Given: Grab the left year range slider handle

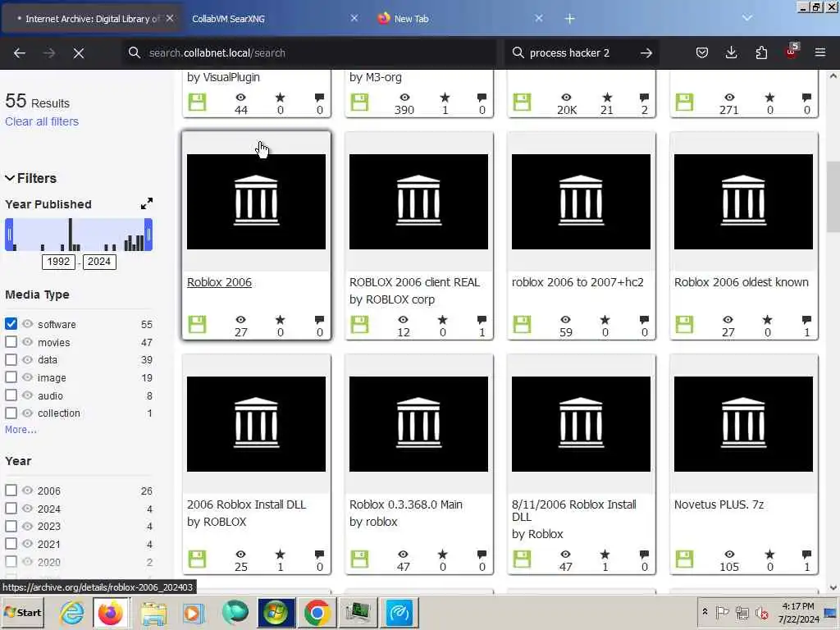Looking at the screenshot, I should tap(9, 235).
